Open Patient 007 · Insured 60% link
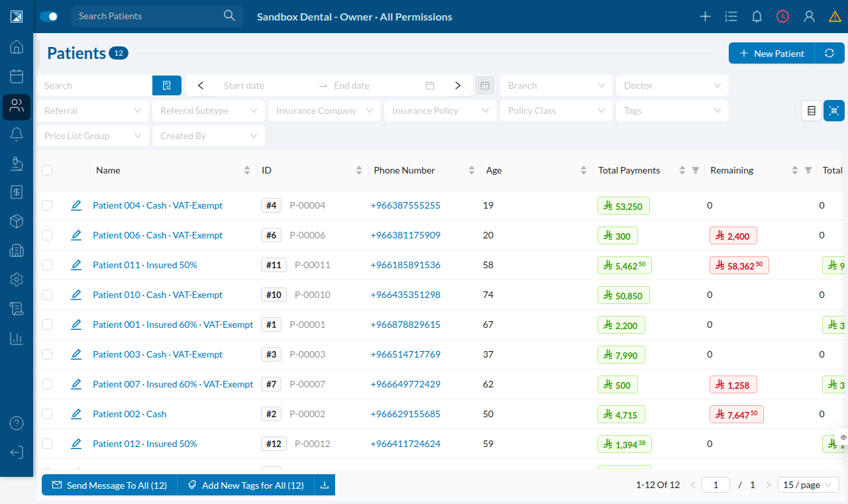Viewport: 848px width, 504px height. click(173, 384)
